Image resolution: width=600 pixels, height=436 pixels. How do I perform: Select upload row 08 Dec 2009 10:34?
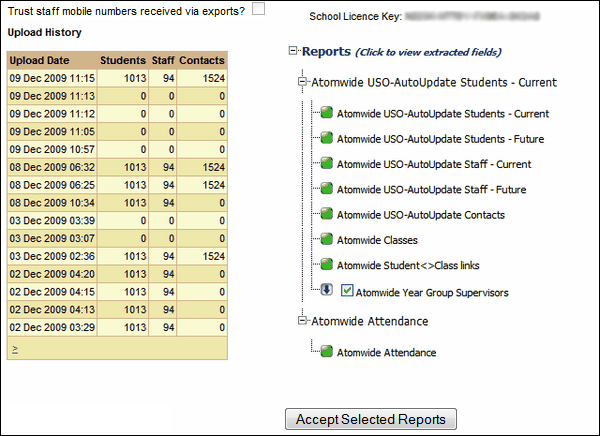(117, 202)
